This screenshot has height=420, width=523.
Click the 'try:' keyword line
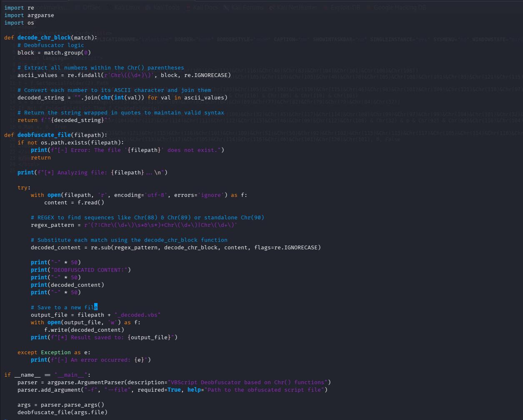click(24, 188)
